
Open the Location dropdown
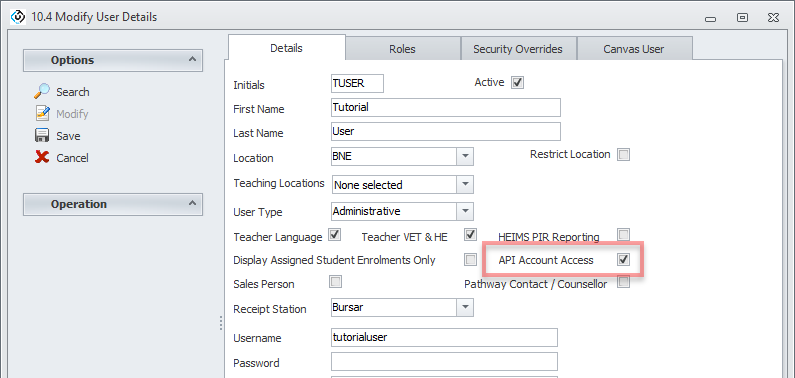[465, 157]
